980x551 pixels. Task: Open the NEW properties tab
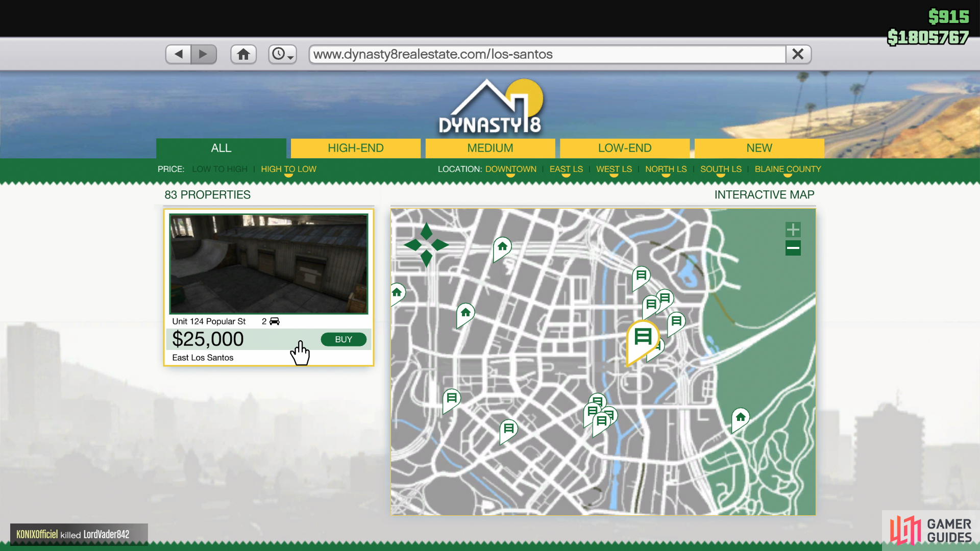point(759,148)
